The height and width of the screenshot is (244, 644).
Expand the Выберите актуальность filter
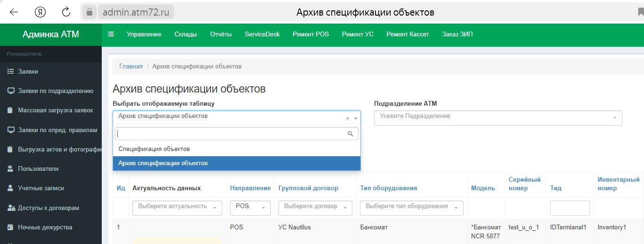pyautogui.click(x=177, y=208)
